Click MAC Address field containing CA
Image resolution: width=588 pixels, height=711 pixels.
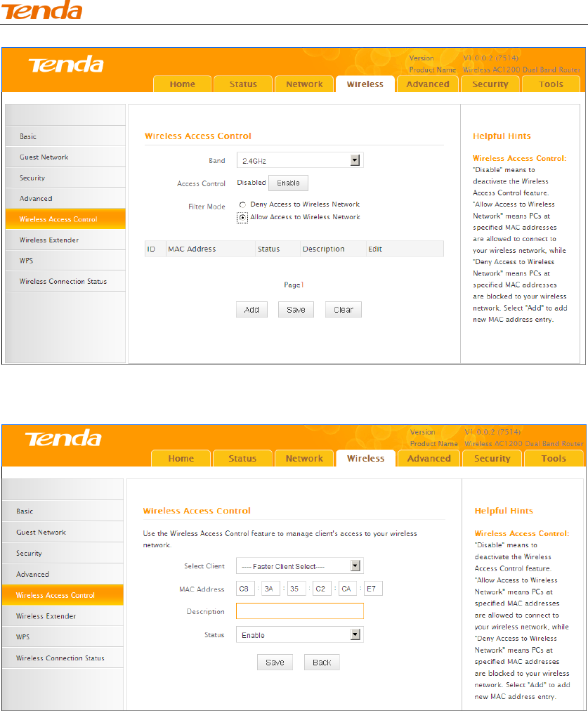pyautogui.click(x=348, y=589)
